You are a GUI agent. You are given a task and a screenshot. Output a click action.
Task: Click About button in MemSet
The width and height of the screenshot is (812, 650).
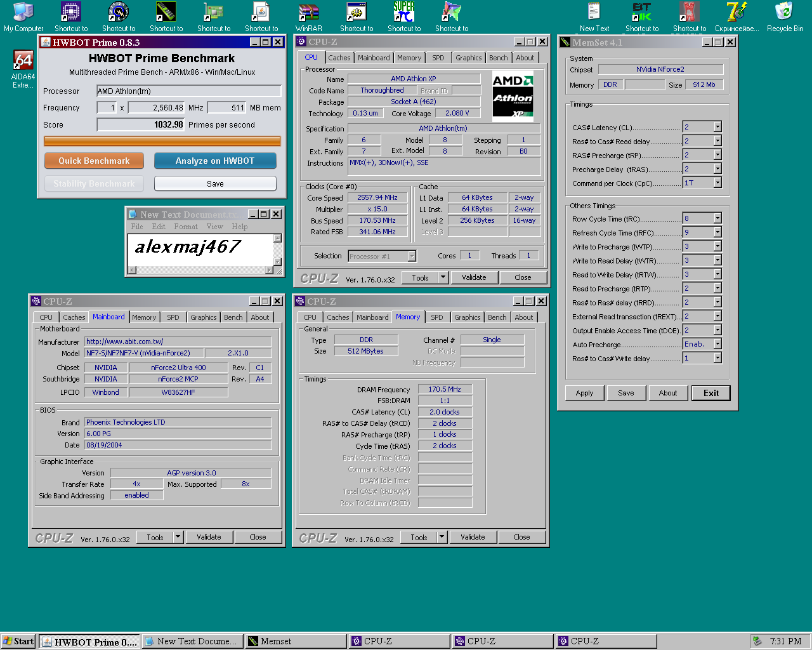668,393
